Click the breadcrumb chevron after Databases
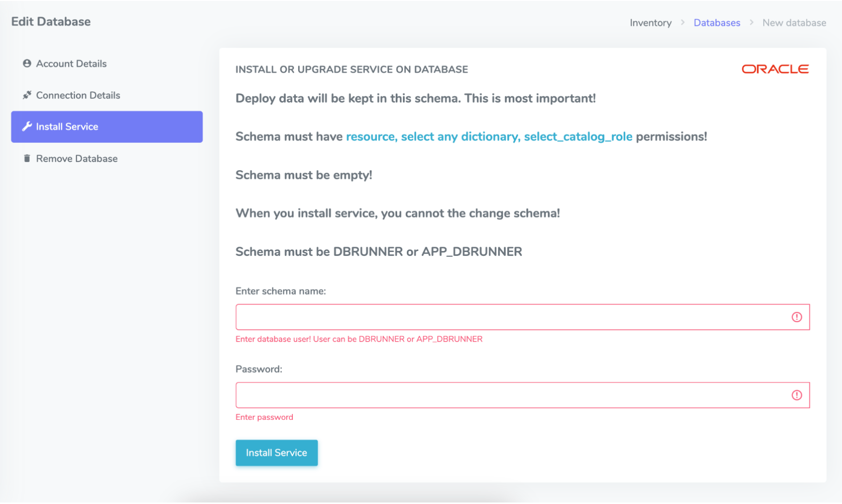 (x=751, y=23)
